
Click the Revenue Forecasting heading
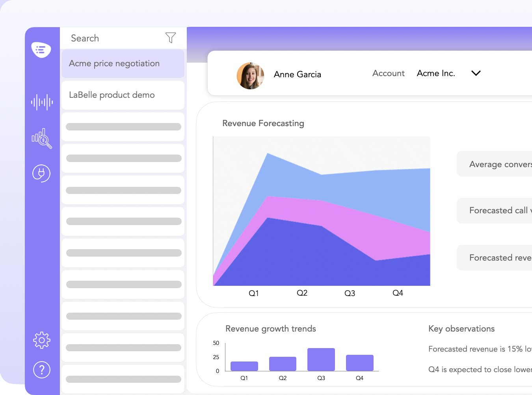coord(263,123)
